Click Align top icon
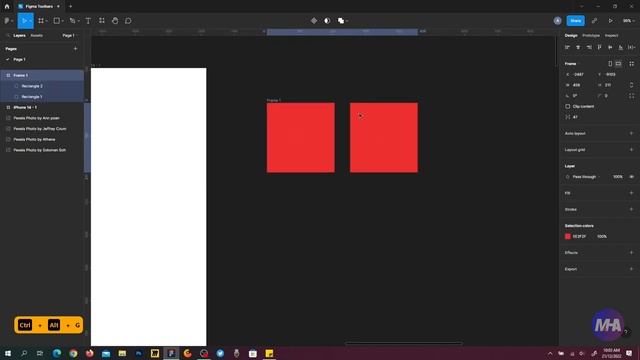Screen dimensions: 640x360 [600, 47]
